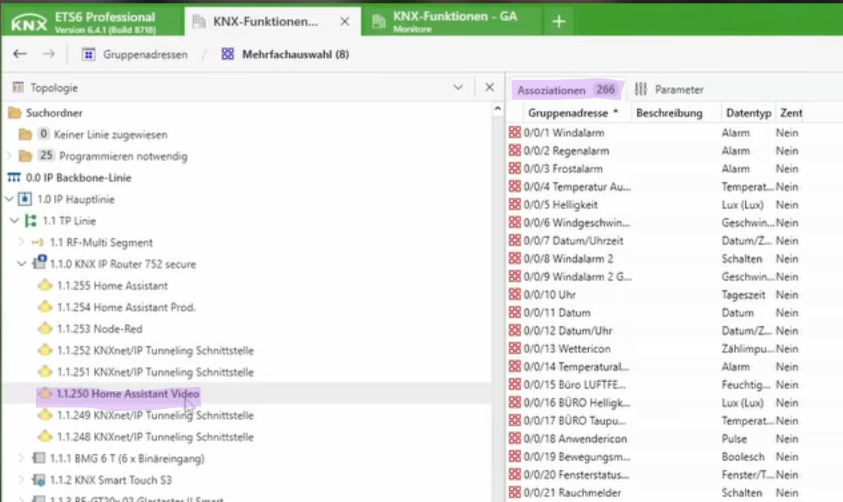
Task: Expand the 1.1.2 KNX Smart Touch S3 node
Action: click(21, 480)
